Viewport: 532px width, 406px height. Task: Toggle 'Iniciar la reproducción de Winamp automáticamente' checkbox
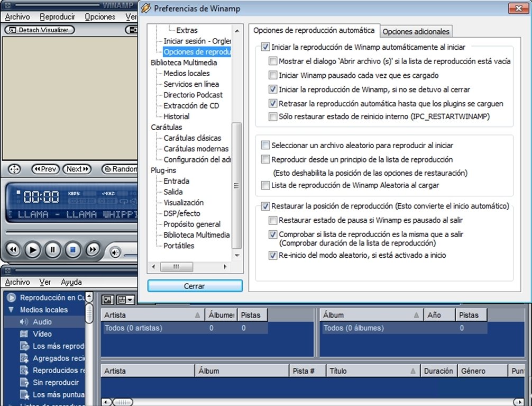tap(265, 47)
